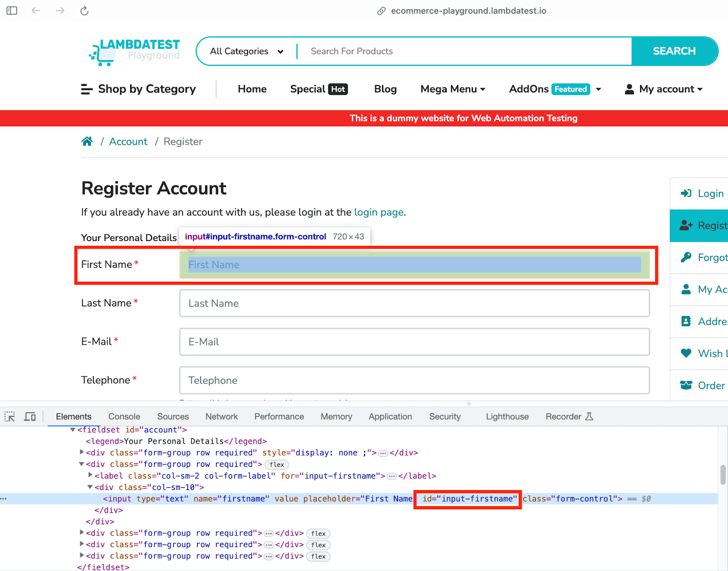Click the Order History box icon
Screen dimensions: 728x571
[x=686, y=386]
